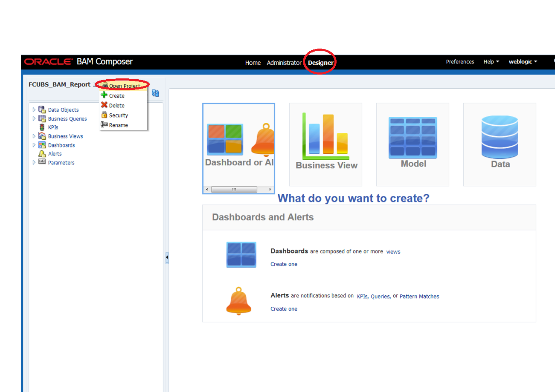Collapse the left panel with splitter arrow

(167, 258)
